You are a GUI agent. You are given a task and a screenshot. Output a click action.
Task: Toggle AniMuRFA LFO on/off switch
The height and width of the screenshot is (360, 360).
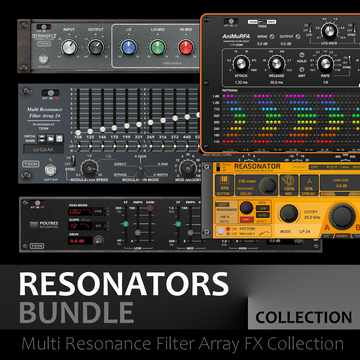point(311,28)
